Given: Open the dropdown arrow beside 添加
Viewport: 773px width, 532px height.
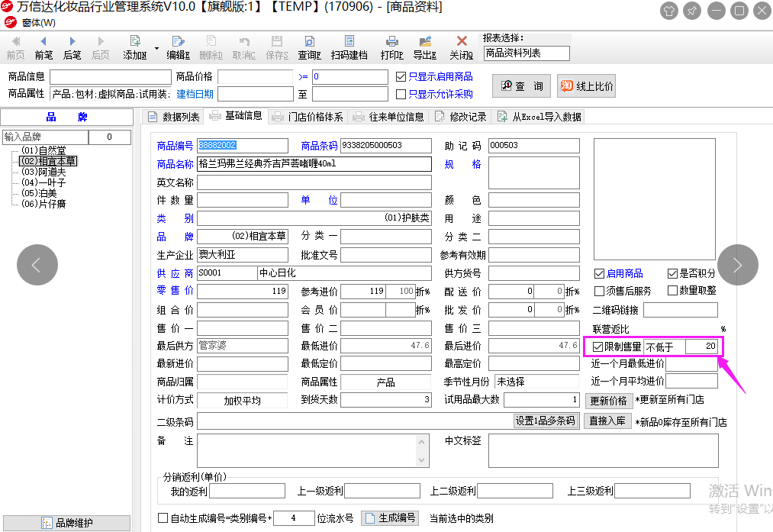Looking at the screenshot, I should (x=156, y=48).
